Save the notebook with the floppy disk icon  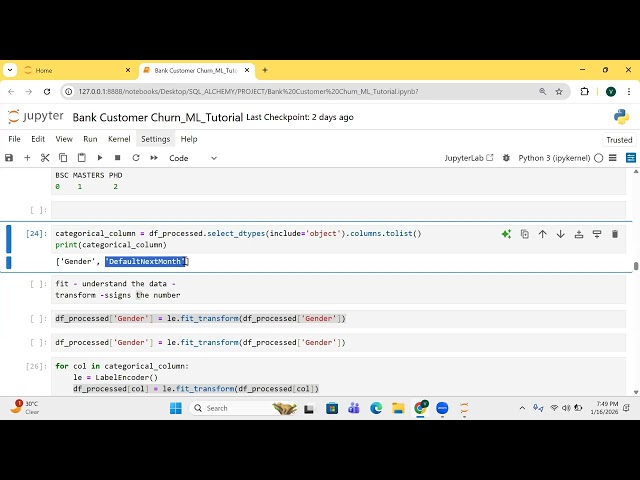tap(9, 158)
